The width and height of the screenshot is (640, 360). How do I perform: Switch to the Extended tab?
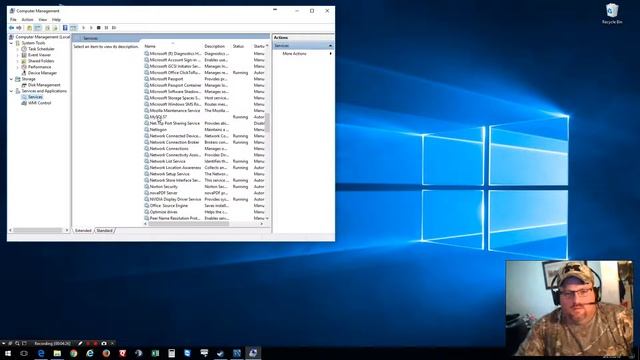click(x=83, y=231)
